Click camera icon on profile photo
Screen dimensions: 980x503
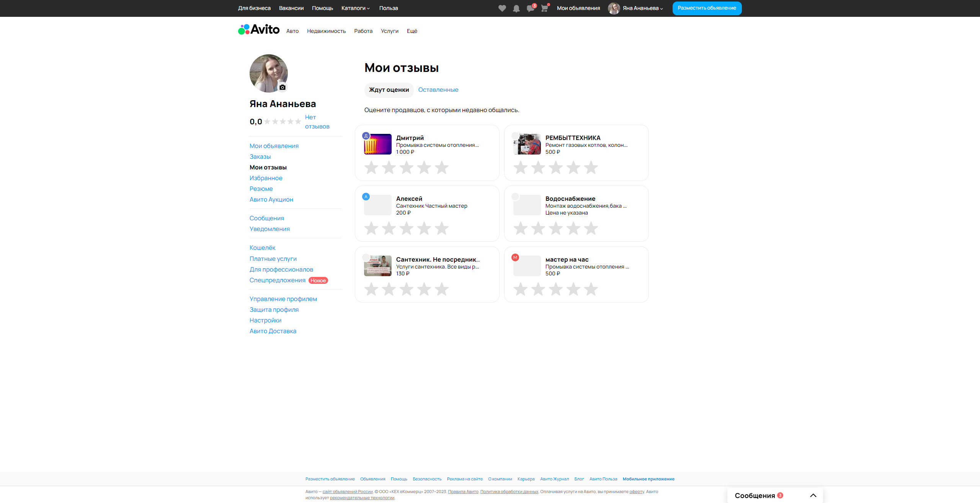(x=283, y=87)
